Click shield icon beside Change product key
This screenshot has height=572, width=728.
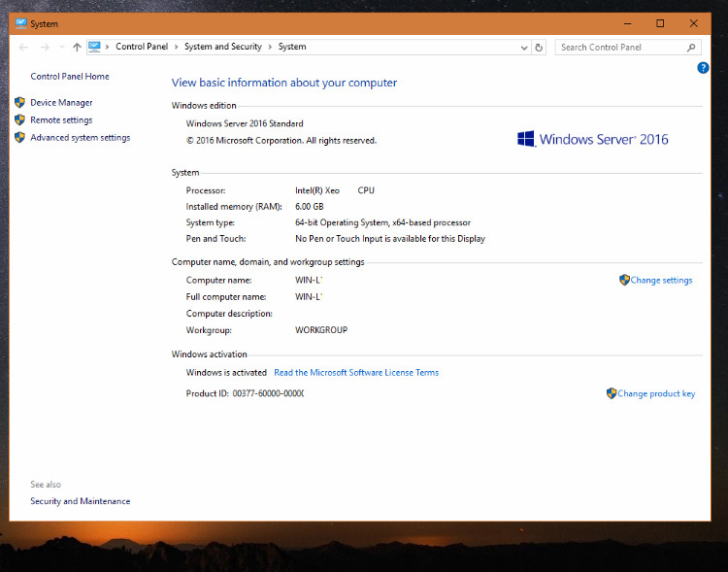[612, 393]
